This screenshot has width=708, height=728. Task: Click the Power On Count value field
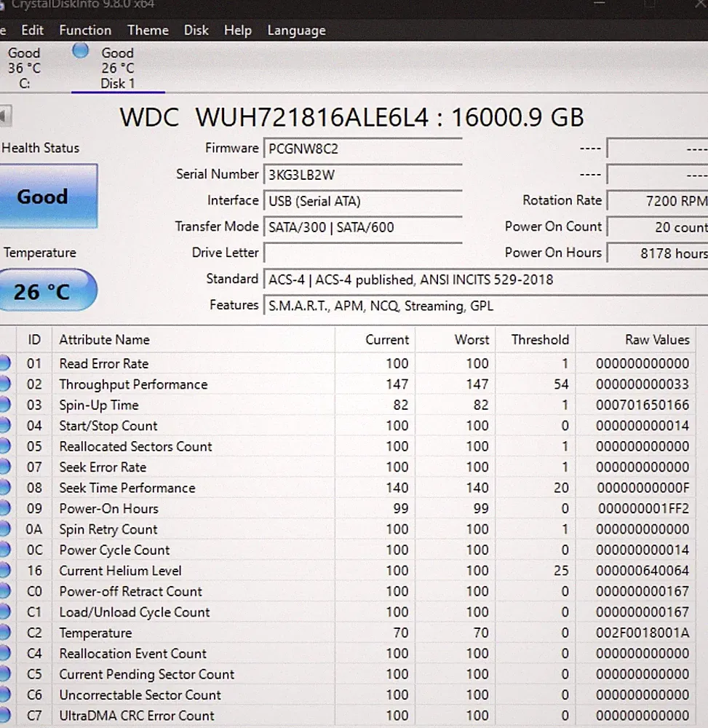coord(658,227)
